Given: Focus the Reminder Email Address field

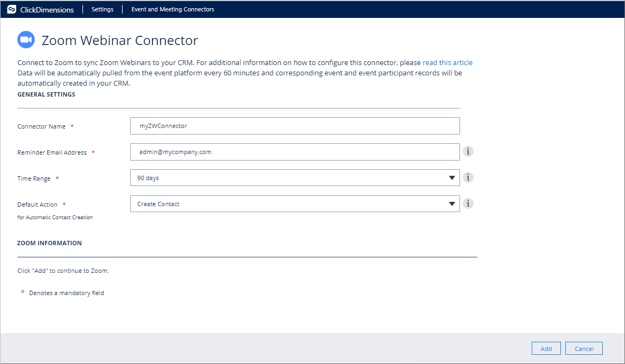Looking at the screenshot, I should tap(295, 152).
